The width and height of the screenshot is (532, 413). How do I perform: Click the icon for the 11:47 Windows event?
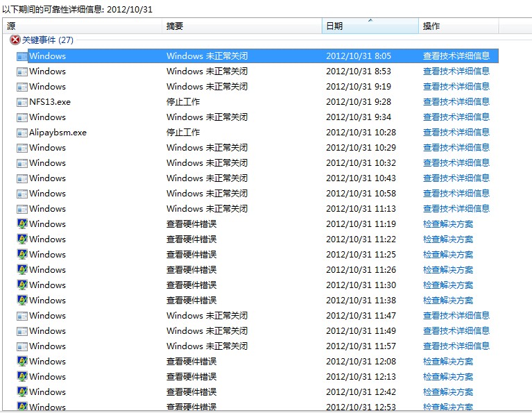click(x=22, y=316)
